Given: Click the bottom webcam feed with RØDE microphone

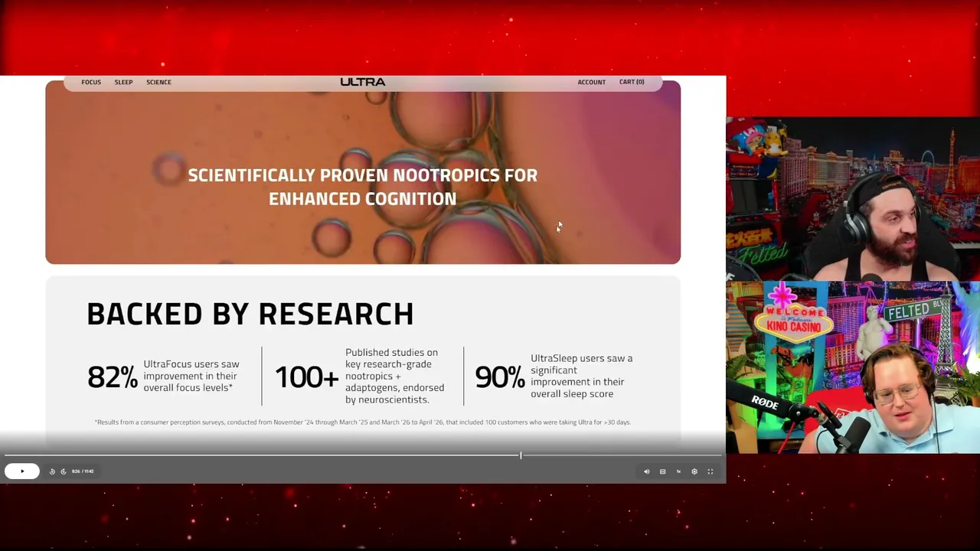Looking at the screenshot, I should click(853, 367).
